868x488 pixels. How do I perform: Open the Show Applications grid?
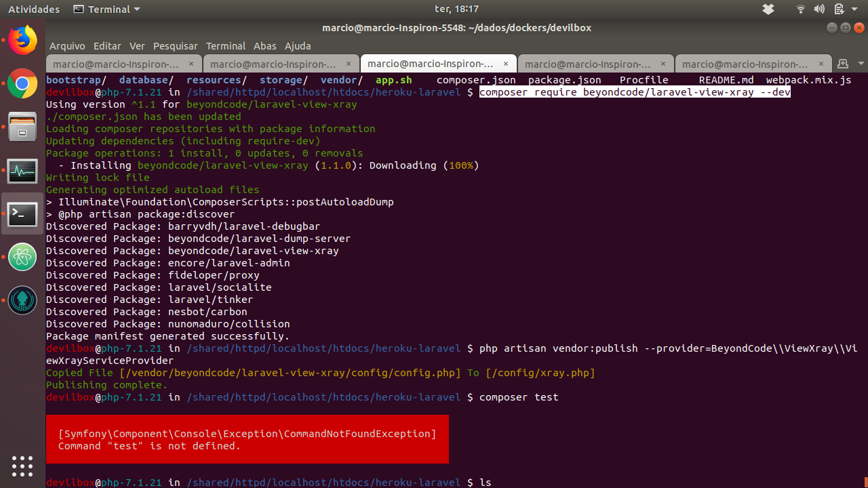[x=22, y=466]
